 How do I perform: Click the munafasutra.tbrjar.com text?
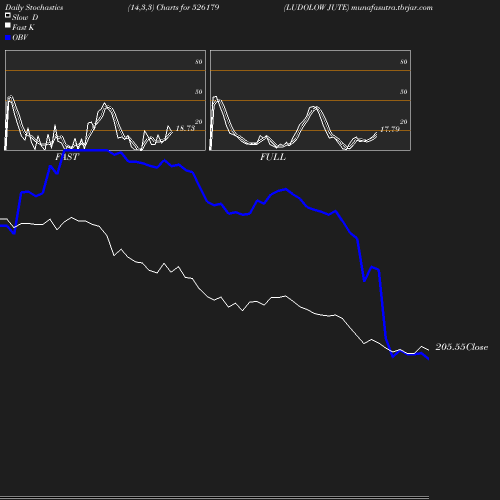392,8
